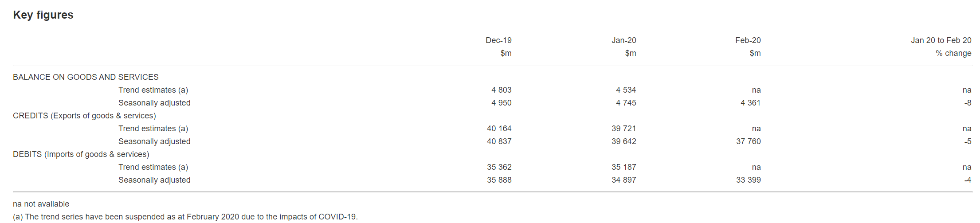Screen dimensions: 980x223
Task: Click the 39 642 credits value
Action: point(623,141)
